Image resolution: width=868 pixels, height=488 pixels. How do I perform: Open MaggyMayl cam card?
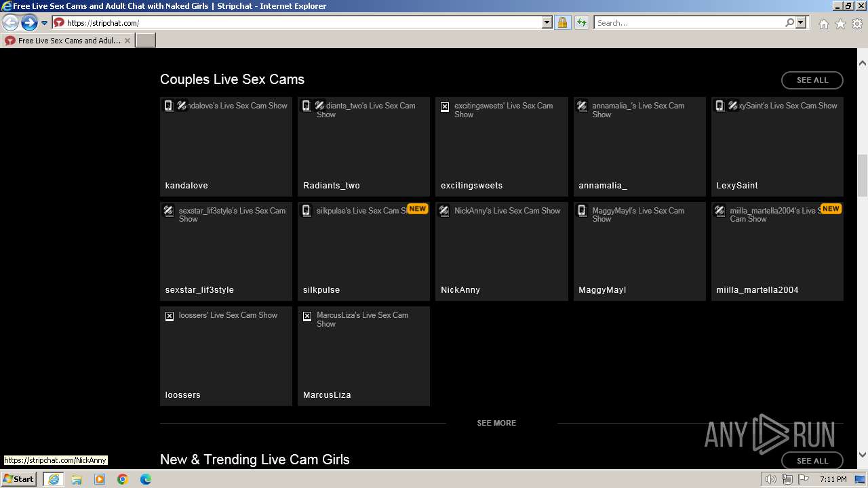coord(639,251)
